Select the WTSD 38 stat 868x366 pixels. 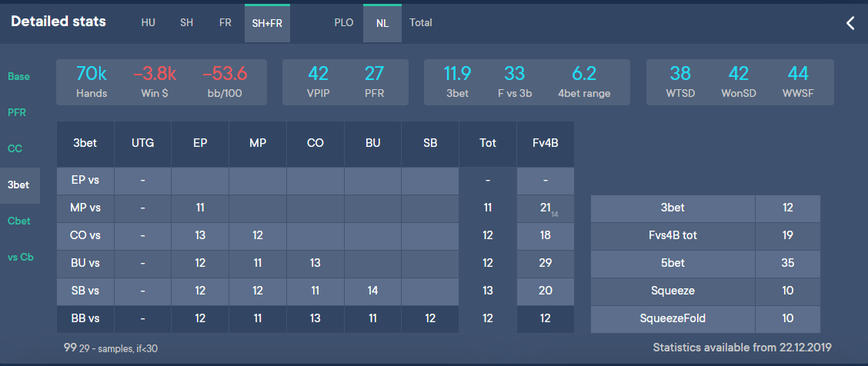coord(680,82)
